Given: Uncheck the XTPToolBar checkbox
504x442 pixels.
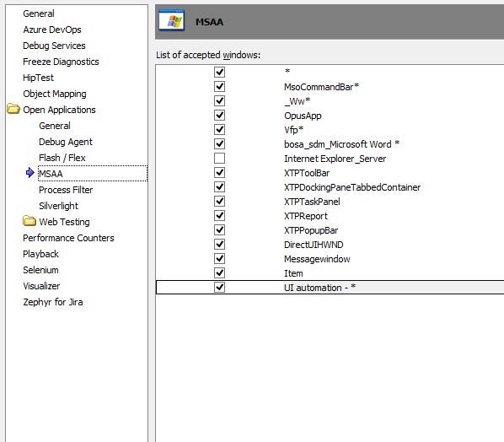Looking at the screenshot, I should [219, 172].
